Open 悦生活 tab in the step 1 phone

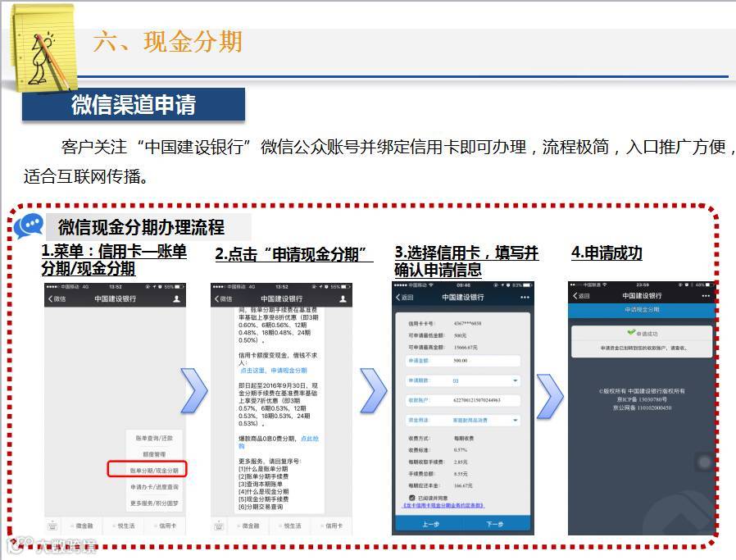coord(124,526)
